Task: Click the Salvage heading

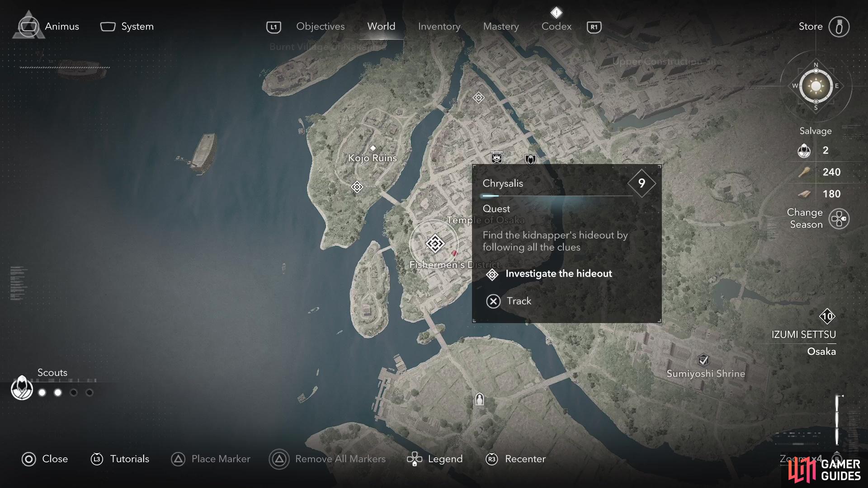Action: point(816,131)
